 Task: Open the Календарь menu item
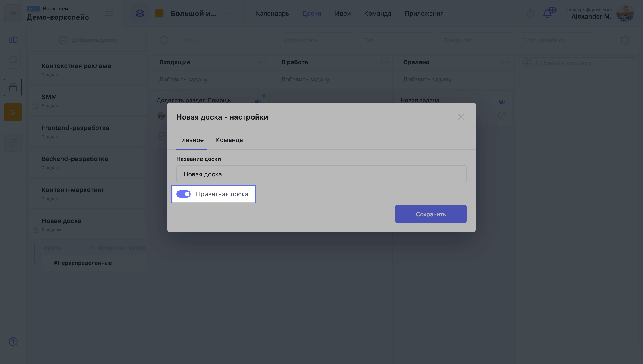(272, 14)
